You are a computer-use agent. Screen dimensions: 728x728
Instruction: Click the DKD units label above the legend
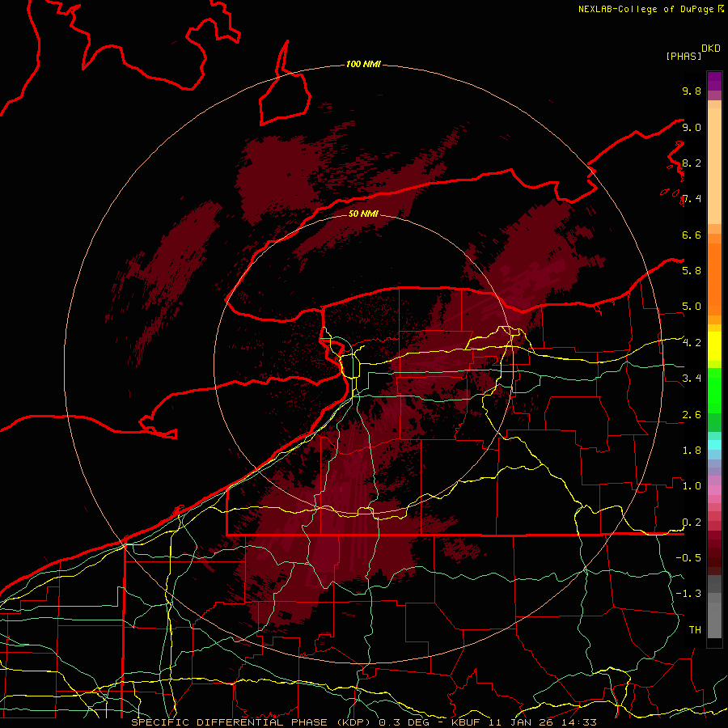[711, 49]
